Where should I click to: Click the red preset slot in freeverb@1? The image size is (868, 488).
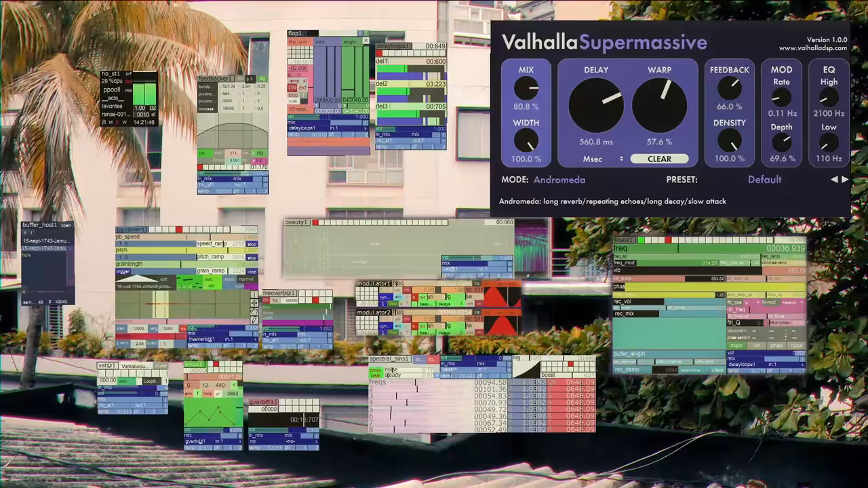[x=315, y=300]
